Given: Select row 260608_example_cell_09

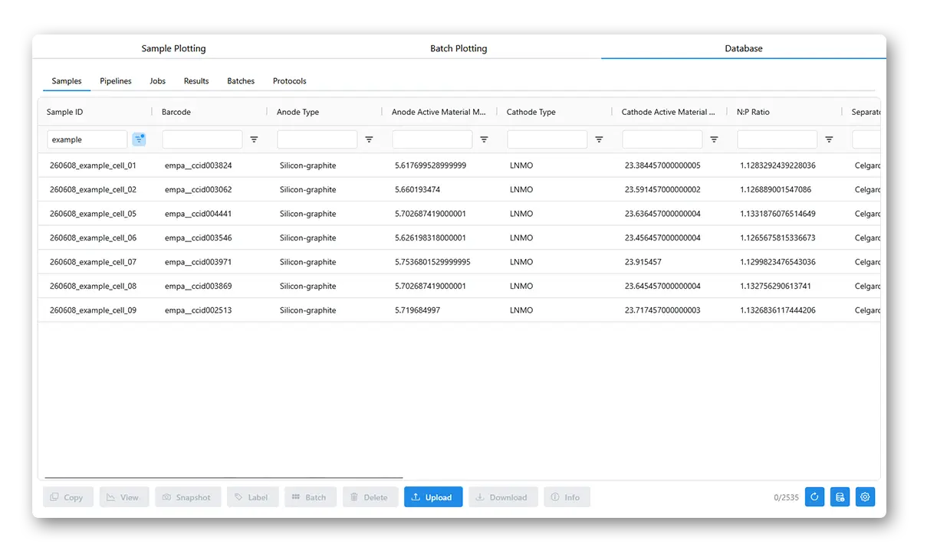Looking at the screenshot, I should coord(459,310).
